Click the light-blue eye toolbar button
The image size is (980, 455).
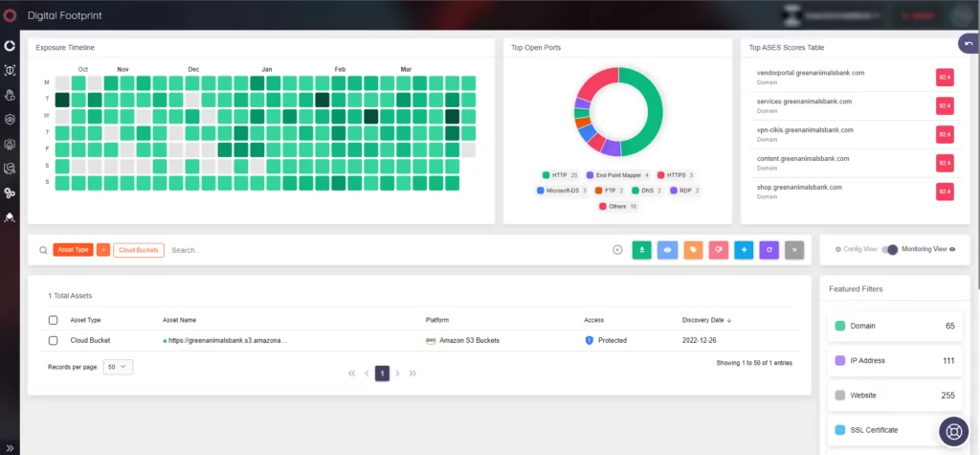pos(667,250)
